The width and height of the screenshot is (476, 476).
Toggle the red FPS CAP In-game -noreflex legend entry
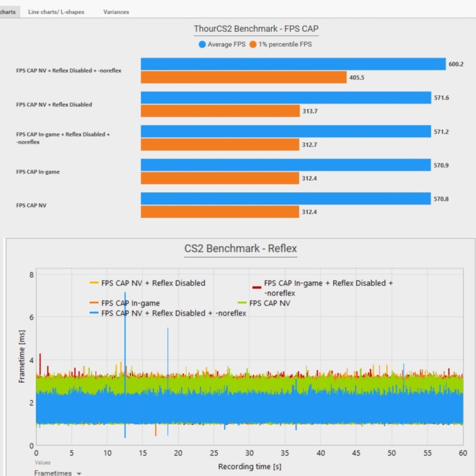(x=323, y=287)
